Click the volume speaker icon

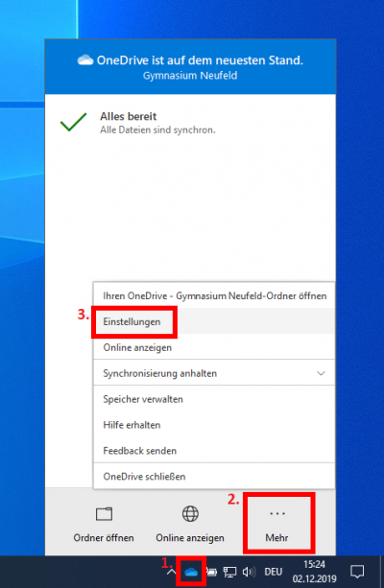[x=248, y=572]
